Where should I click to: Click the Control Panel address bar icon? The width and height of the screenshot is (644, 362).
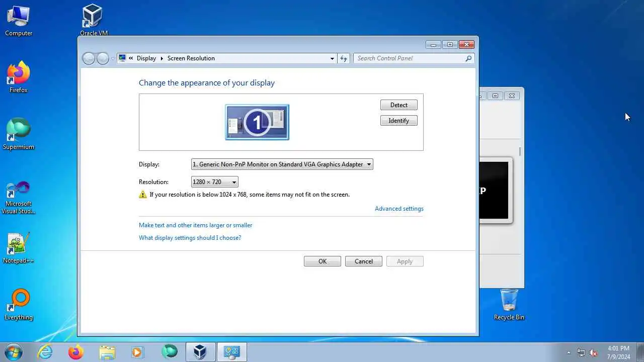coord(122,58)
